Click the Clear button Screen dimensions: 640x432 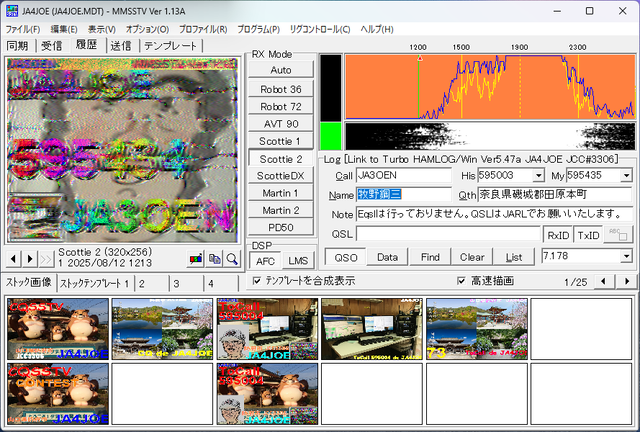pyautogui.click(x=472, y=257)
